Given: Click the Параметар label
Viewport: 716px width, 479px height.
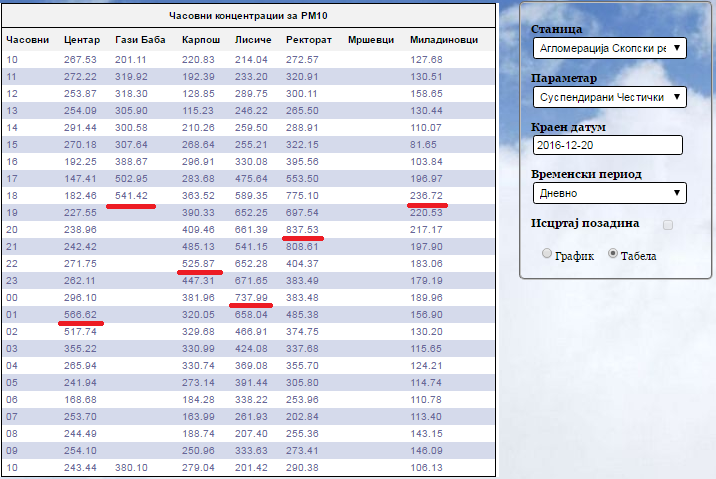Looking at the screenshot, I should coord(564,79).
